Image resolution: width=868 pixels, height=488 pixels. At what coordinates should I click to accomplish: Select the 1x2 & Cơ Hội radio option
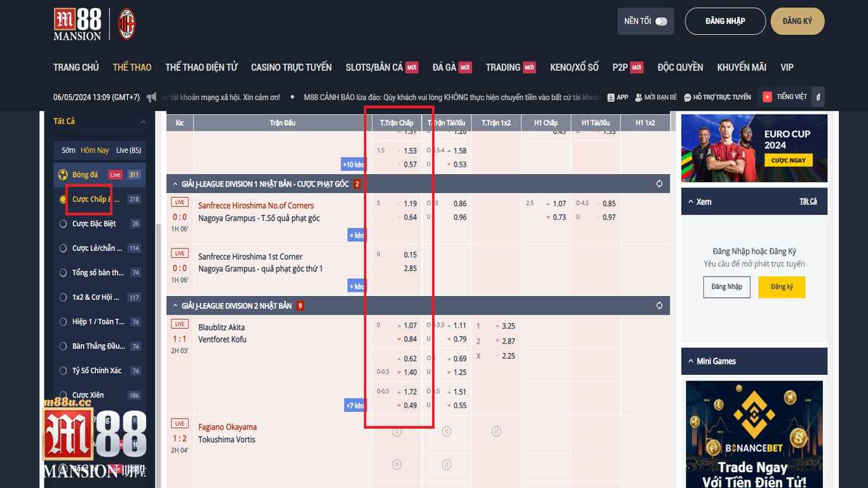63,297
